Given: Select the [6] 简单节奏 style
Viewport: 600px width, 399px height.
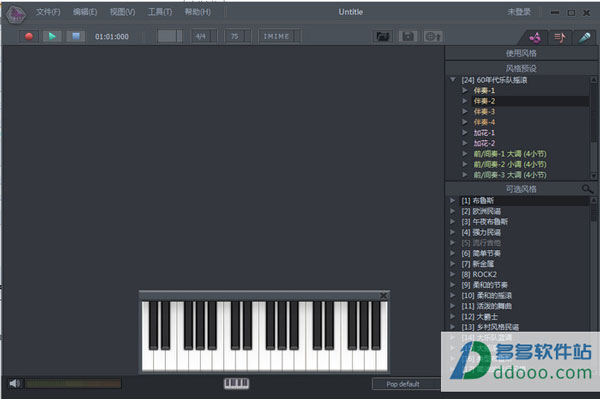Looking at the screenshot, I should tap(481, 253).
